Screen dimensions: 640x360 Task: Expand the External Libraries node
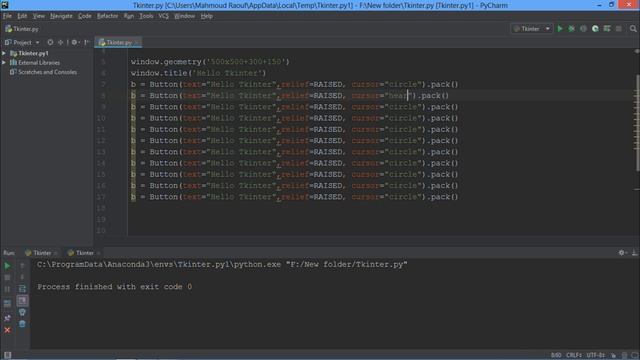coord(4,62)
